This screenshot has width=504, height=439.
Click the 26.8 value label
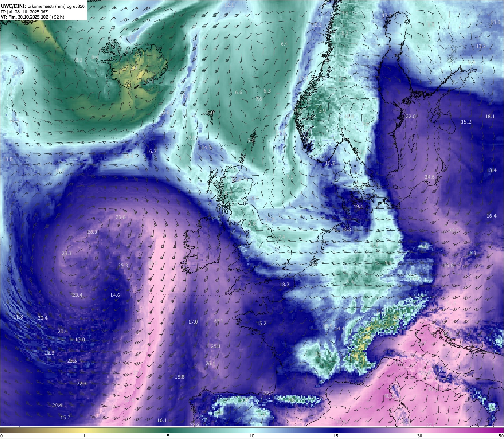tap(92, 232)
